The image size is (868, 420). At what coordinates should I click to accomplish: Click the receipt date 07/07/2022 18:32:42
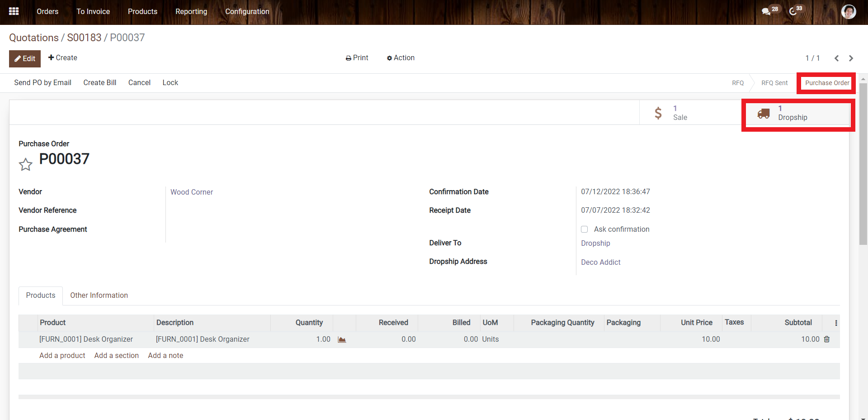(615, 210)
